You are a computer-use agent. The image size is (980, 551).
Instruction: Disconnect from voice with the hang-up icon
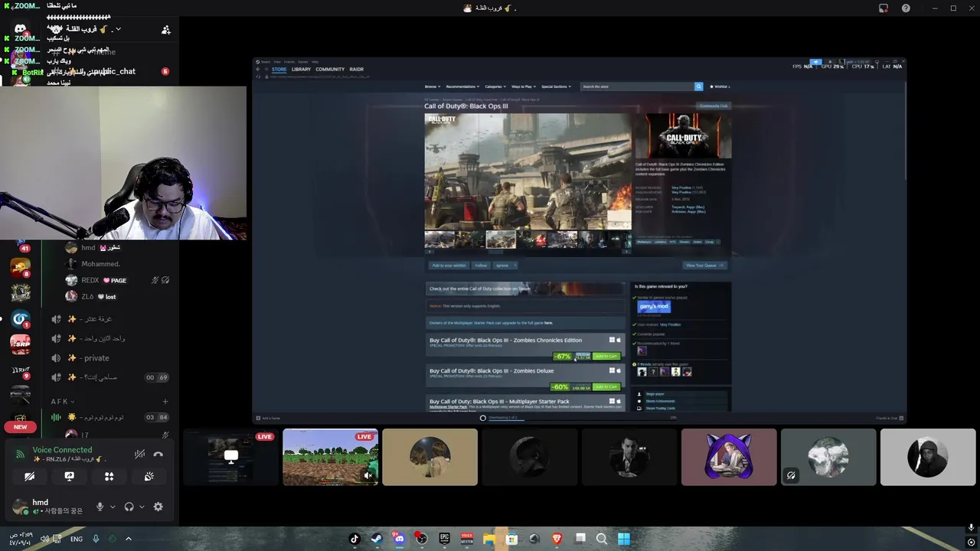(158, 454)
